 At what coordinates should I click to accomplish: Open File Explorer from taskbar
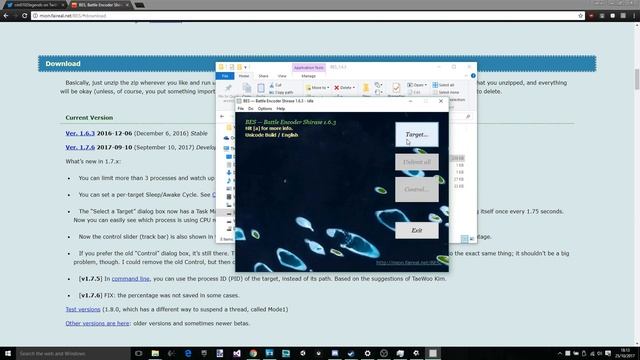pos(155,353)
